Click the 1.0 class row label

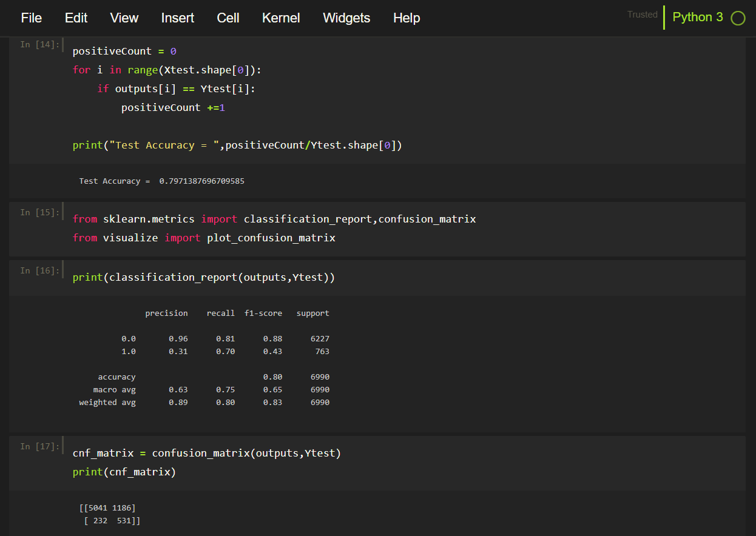pyautogui.click(x=129, y=351)
